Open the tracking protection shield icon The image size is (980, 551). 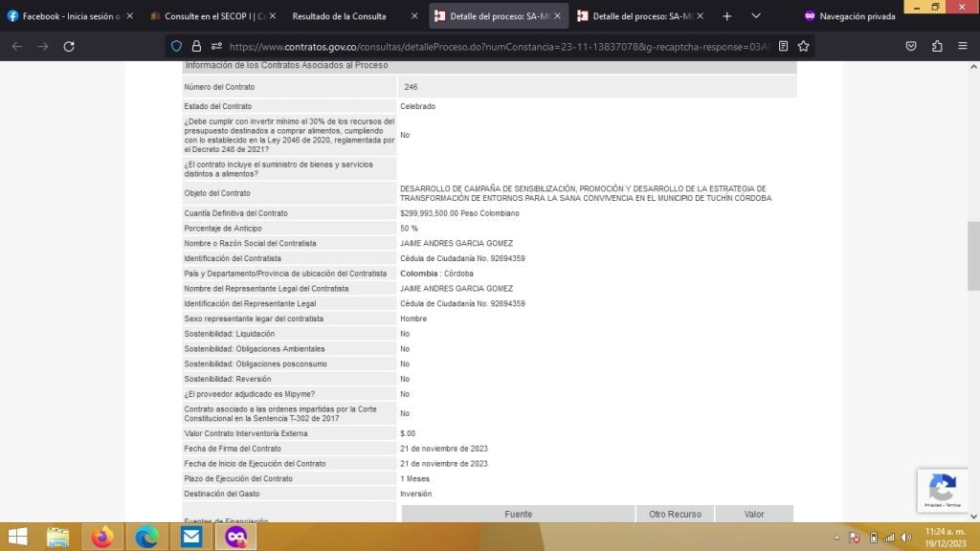pyautogui.click(x=176, y=46)
